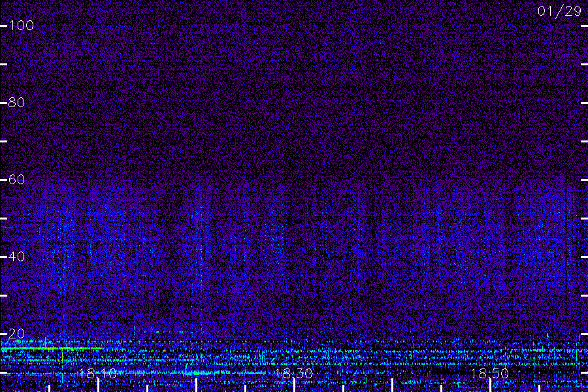Click the 18:10 time label
Screen dimensions: 588x392
pyautogui.click(x=98, y=373)
